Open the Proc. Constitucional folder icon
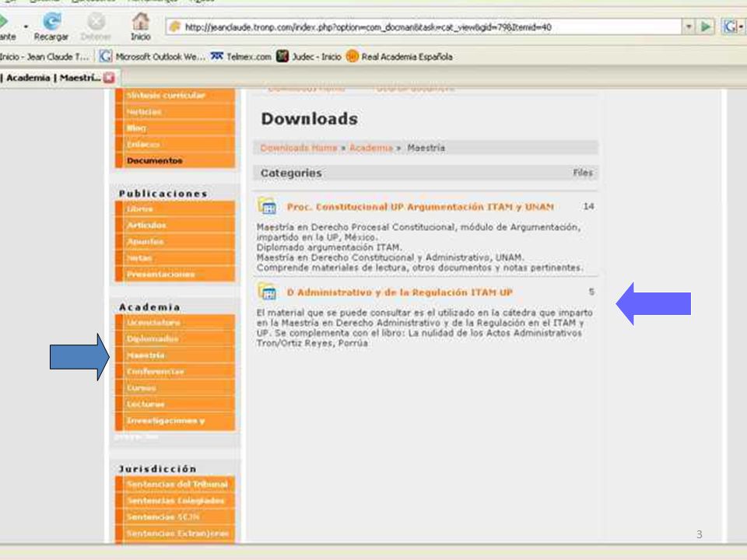Image resolution: width=747 pixels, height=560 pixels. click(x=267, y=206)
